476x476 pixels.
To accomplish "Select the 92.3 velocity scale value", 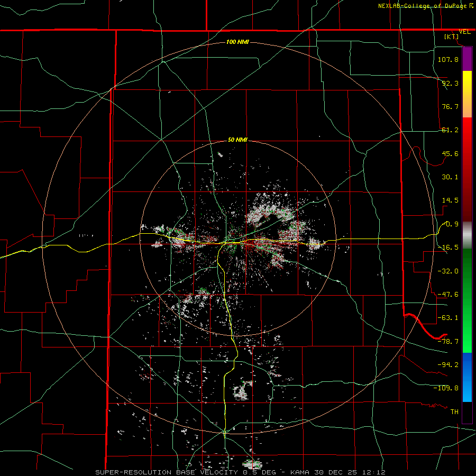I will point(450,83).
